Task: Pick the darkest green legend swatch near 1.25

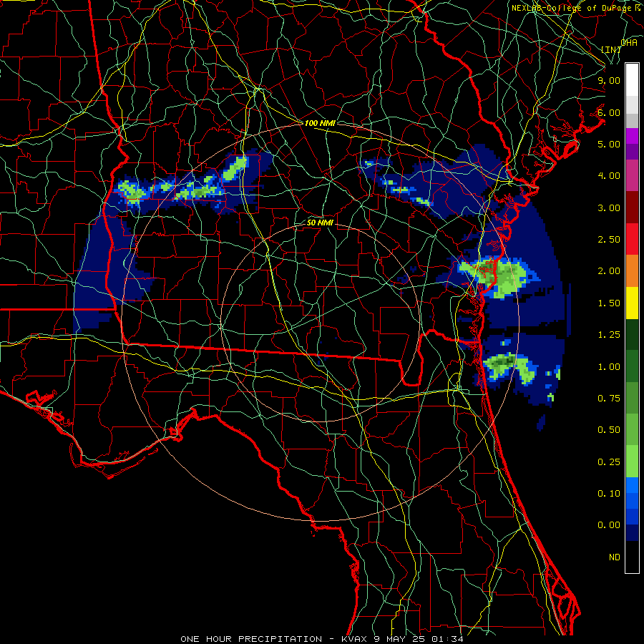Action: 632,335
